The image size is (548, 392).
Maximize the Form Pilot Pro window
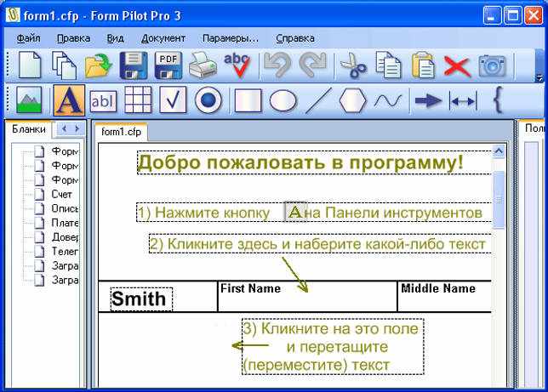513,15
